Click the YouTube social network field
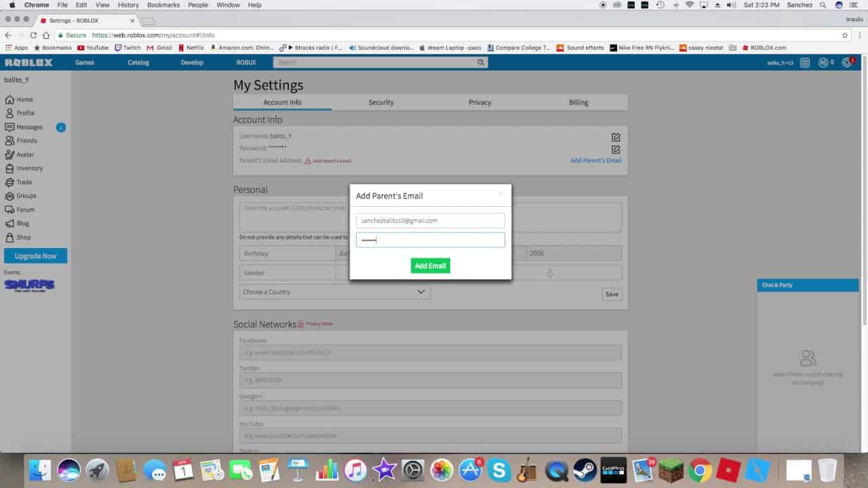Image resolution: width=868 pixels, height=488 pixels. [x=430, y=435]
